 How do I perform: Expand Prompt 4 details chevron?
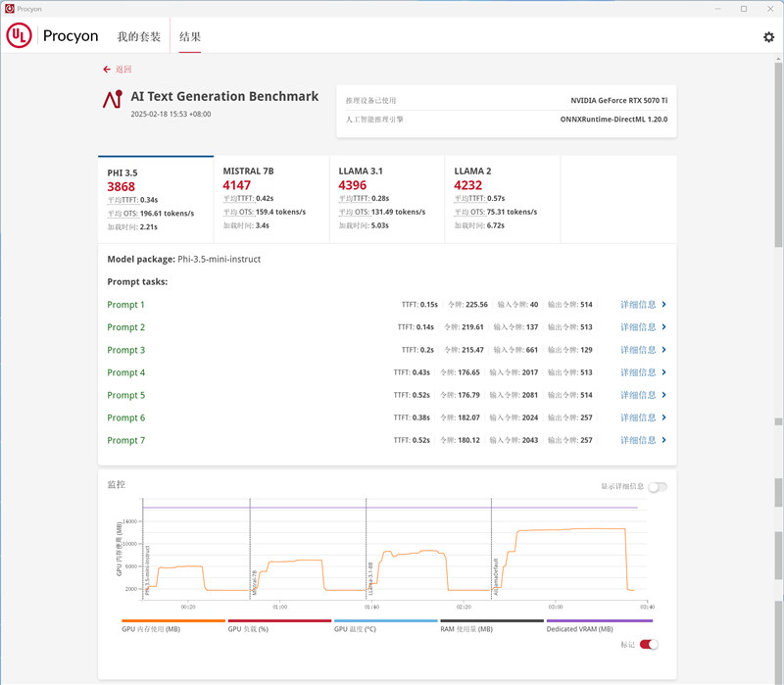tap(664, 372)
